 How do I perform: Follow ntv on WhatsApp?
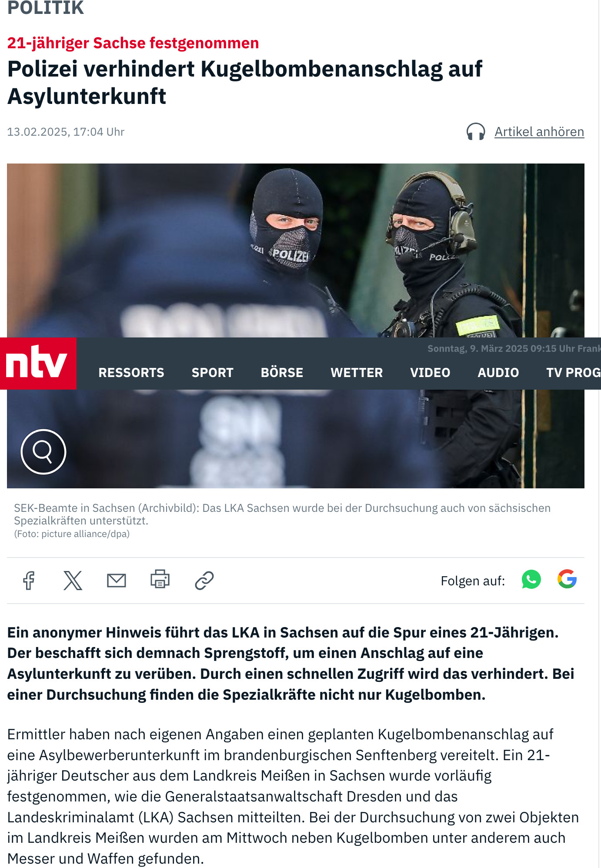point(531,580)
